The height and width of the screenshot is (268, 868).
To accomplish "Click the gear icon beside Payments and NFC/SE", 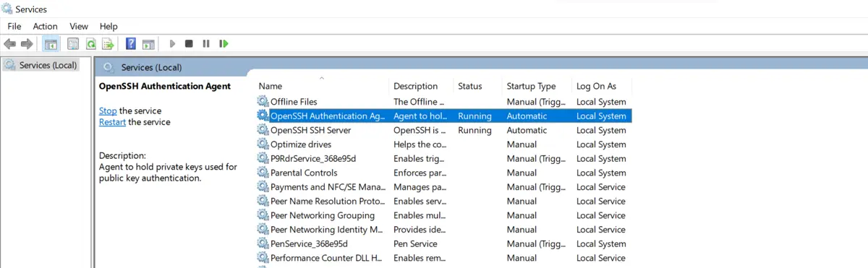I will (263, 187).
